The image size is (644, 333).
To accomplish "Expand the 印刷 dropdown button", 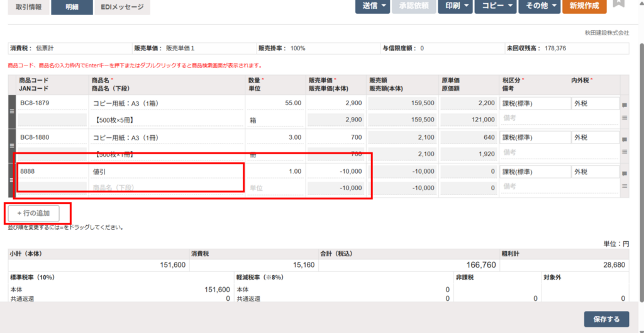I will pos(458,6).
